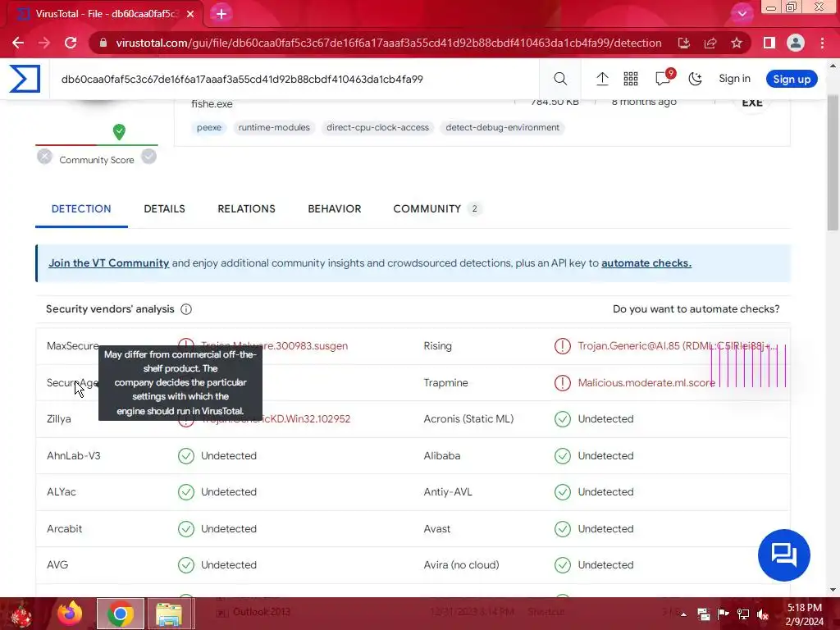Expand the tab search dropdown arrow
The height and width of the screenshot is (630, 840).
tap(742, 14)
